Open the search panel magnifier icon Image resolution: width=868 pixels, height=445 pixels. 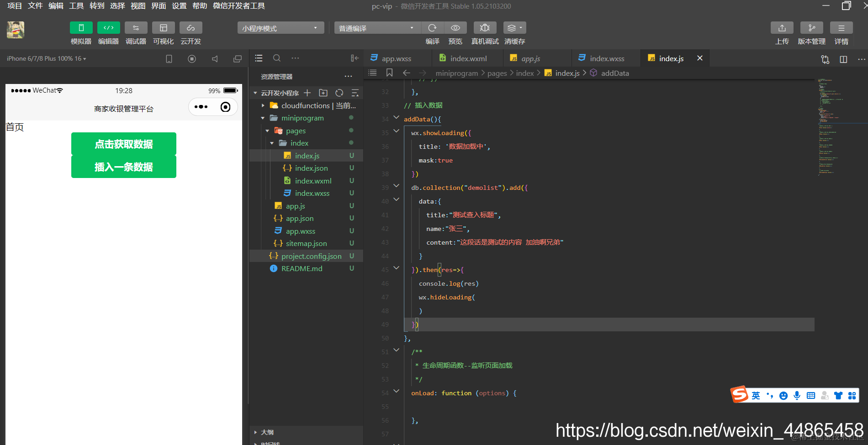[x=277, y=58]
